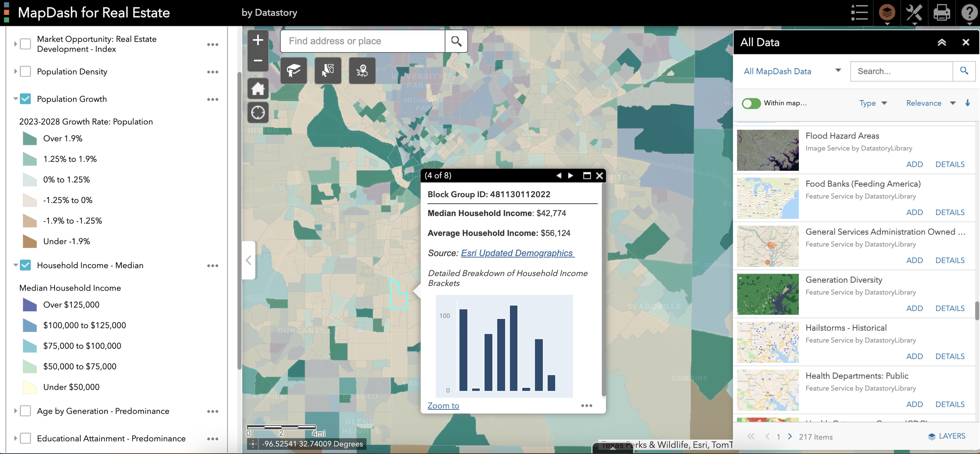Image resolution: width=980 pixels, height=454 pixels.
Task: Open the print tool
Action: pos(942,12)
